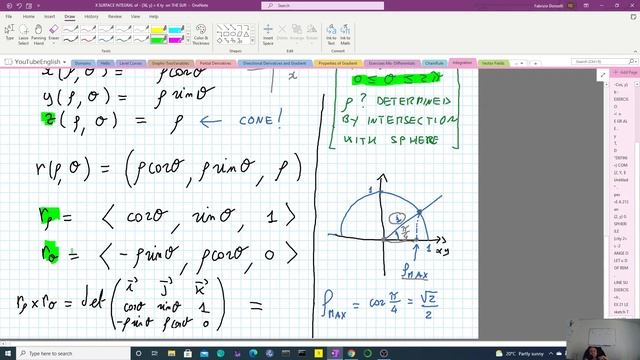Select the cyan highlighter pen

(x=176, y=29)
